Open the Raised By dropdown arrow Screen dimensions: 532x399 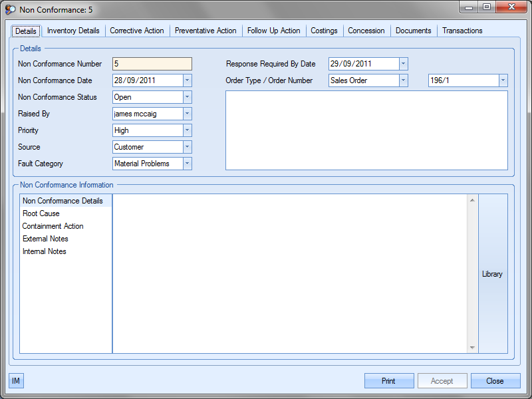187,114
